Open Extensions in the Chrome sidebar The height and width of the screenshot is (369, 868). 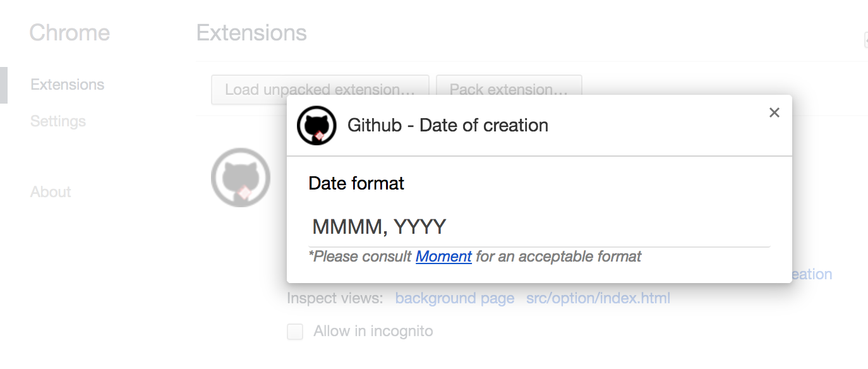click(x=67, y=85)
